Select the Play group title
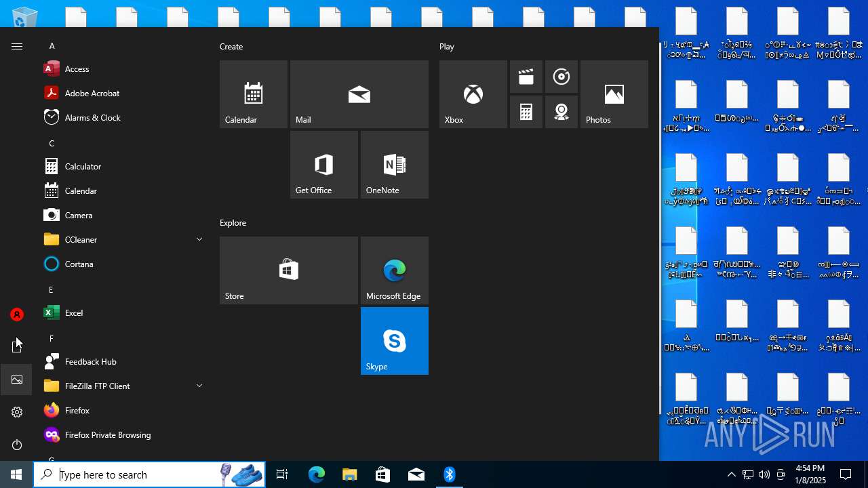868x488 pixels. coord(447,47)
